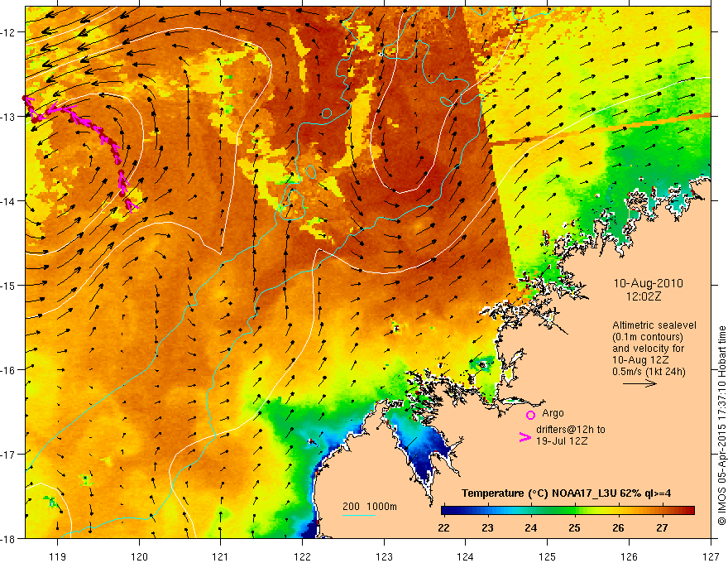Click the longitude axis label '119'

click(x=58, y=556)
